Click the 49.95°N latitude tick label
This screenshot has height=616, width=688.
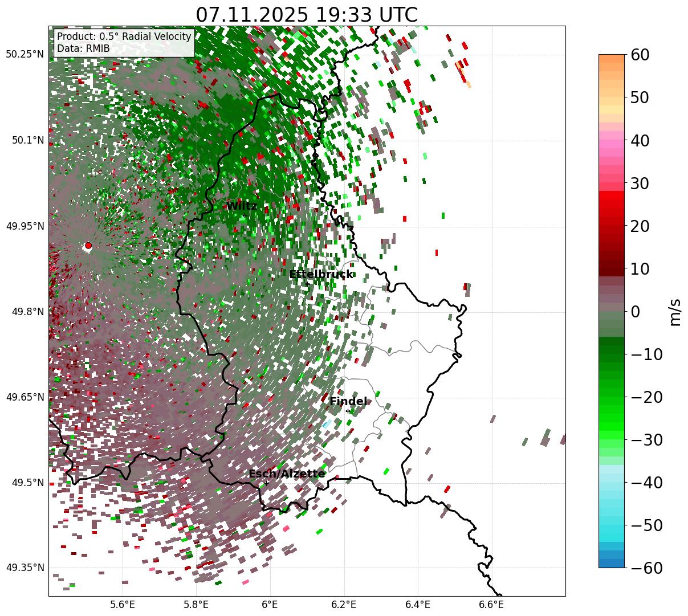25,226
